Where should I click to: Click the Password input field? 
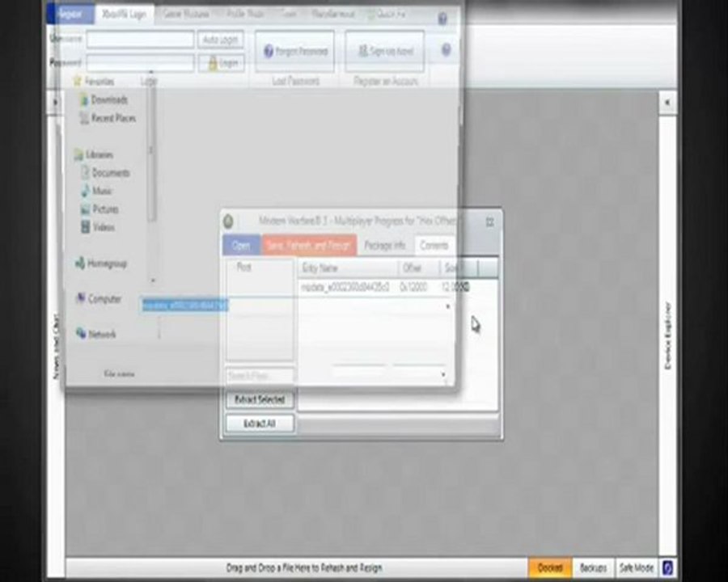[x=140, y=63]
